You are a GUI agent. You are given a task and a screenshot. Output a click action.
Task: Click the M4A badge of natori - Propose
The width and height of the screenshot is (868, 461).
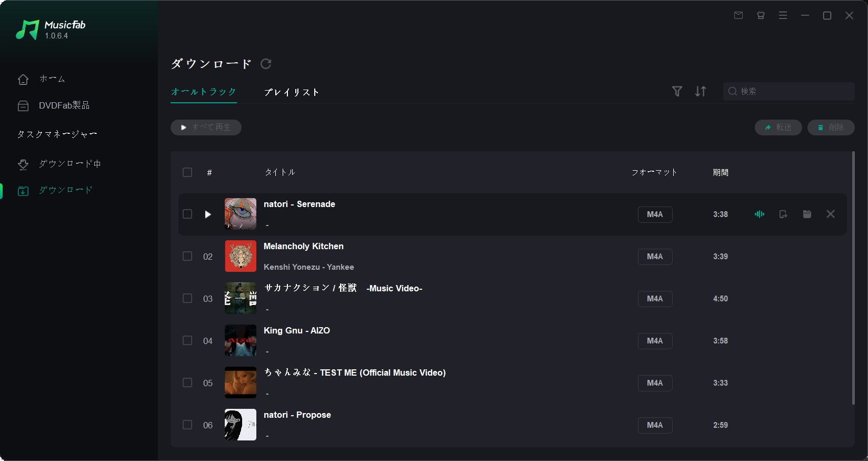(x=655, y=425)
